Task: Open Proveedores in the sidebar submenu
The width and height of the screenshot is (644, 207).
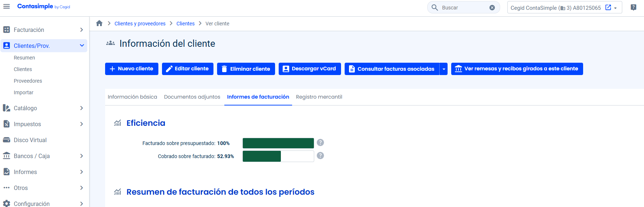Action: point(28,81)
